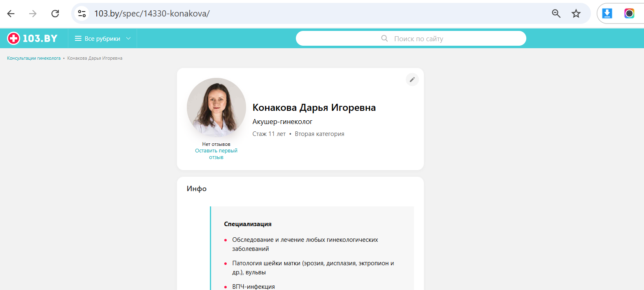
Task: Select the name Конакова Дарья Игоревна heading
Action: [314, 108]
